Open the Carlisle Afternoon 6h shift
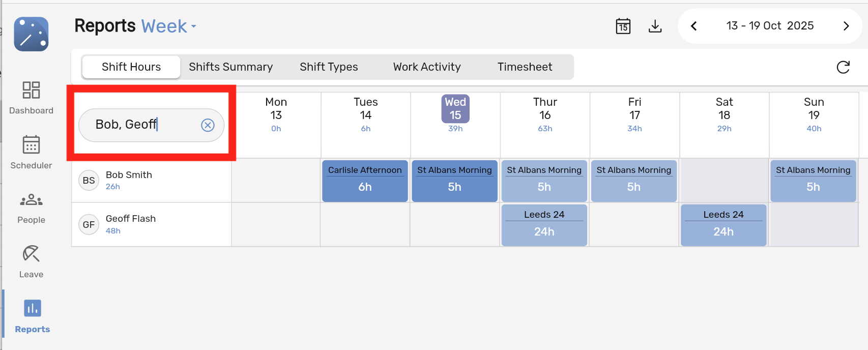Image resolution: width=868 pixels, height=350 pixels. pyautogui.click(x=365, y=181)
